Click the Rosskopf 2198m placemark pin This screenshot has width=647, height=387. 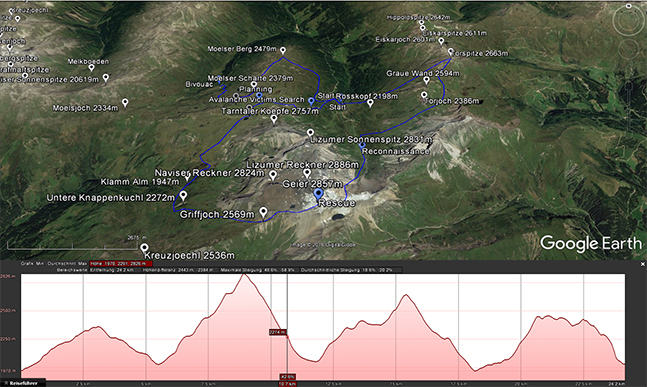click(370, 103)
